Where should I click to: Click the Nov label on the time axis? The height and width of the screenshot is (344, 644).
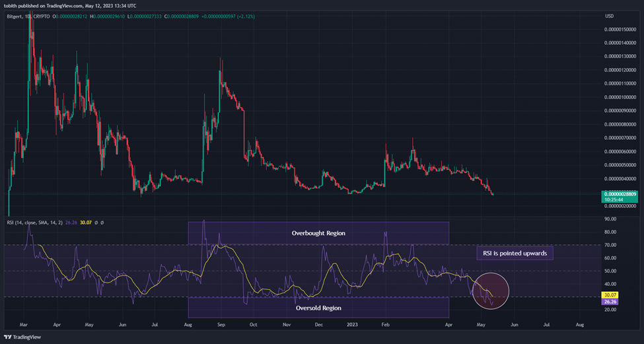tap(287, 325)
